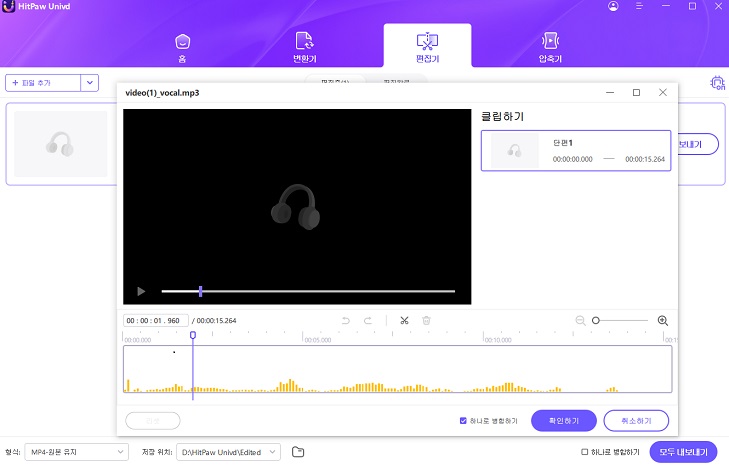
Task: Open the output folder icon
Action: click(298, 452)
